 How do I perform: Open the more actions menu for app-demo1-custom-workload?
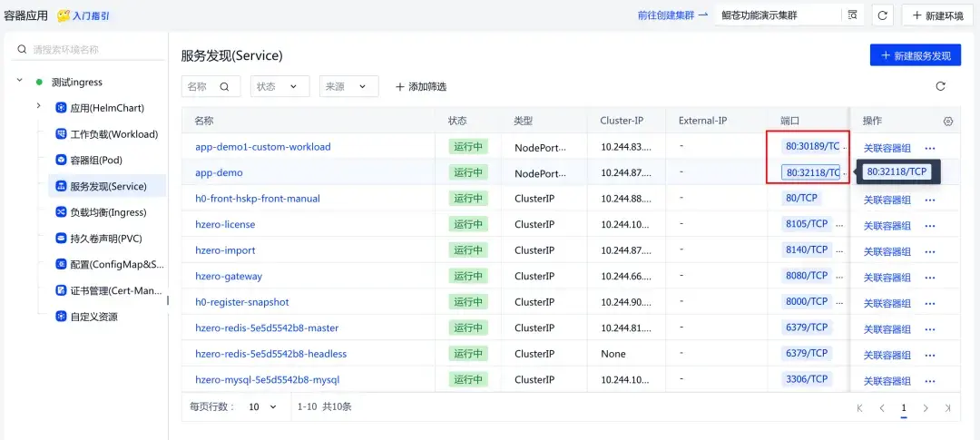pos(929,148)
